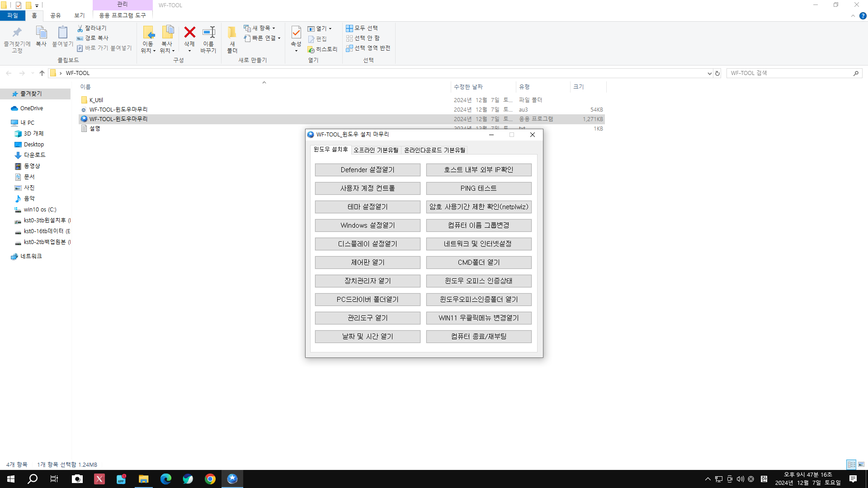Click the Properties (속성) checkmark icon

pyautogui.click(x=296, y=32)
